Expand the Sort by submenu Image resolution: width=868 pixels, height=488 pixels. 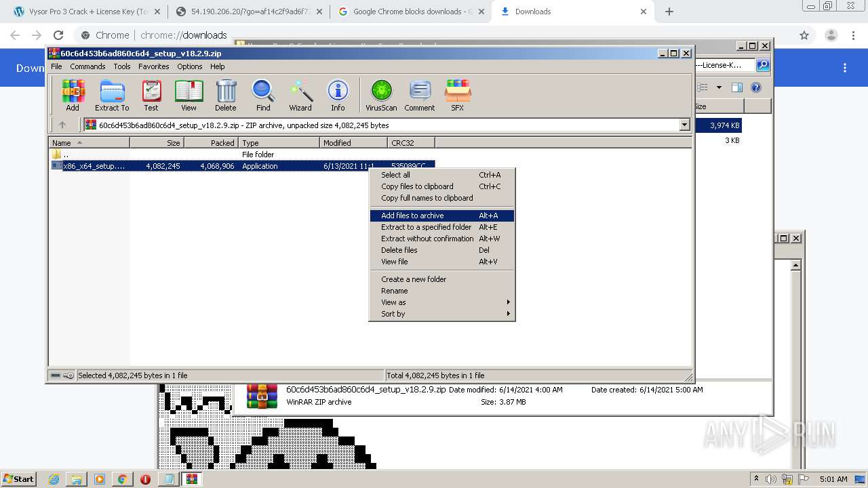click(x=442, y=314)
